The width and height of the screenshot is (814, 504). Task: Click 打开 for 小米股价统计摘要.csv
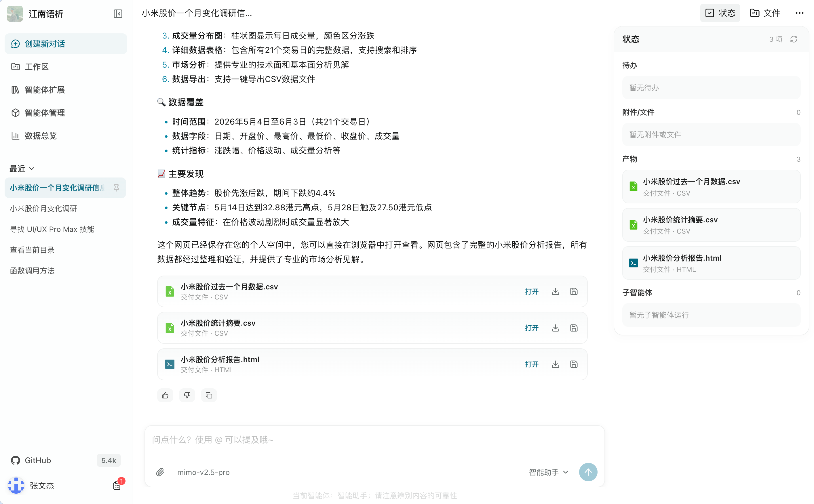tap(532, 328)
